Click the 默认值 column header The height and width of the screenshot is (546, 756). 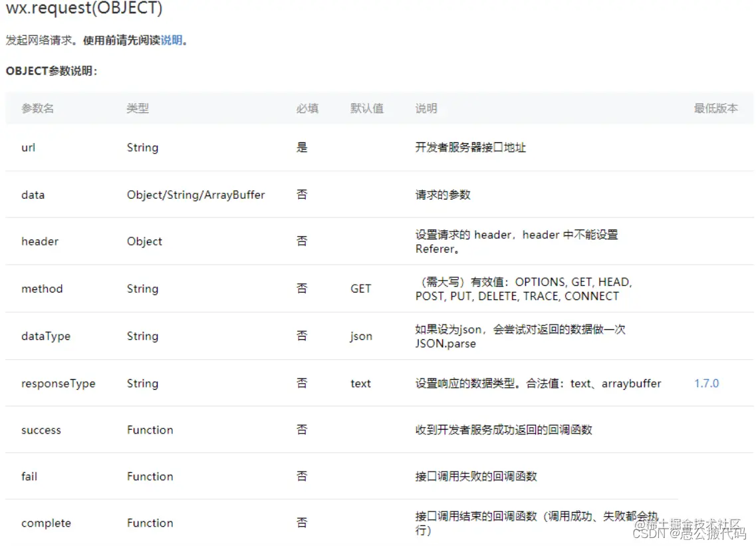tap(367, 108)
